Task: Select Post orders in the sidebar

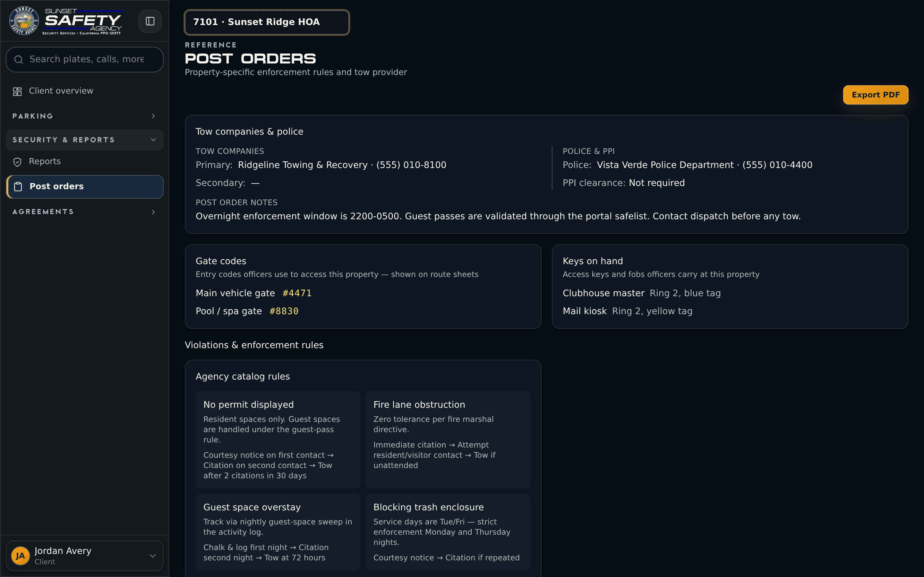Action: pyautogui.click(x=85, y=187)
